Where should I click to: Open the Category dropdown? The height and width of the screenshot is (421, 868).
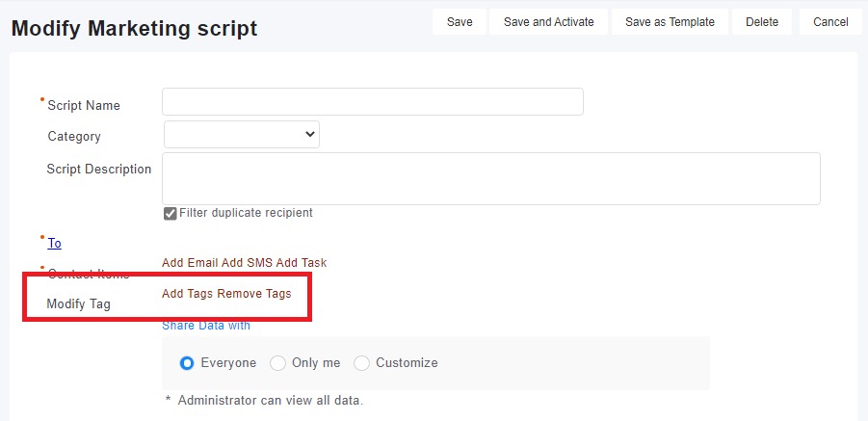[242, 135]
